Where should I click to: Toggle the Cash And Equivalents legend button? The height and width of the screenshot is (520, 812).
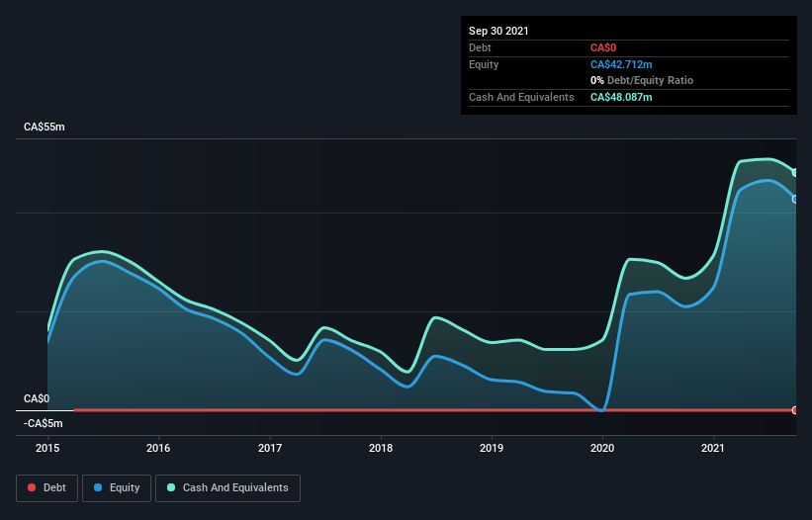point(227,488)
